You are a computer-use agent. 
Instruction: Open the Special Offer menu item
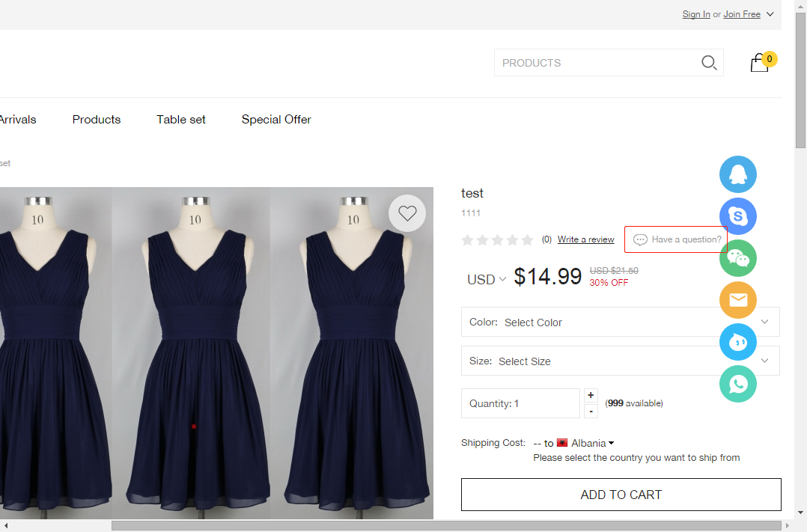276,120
